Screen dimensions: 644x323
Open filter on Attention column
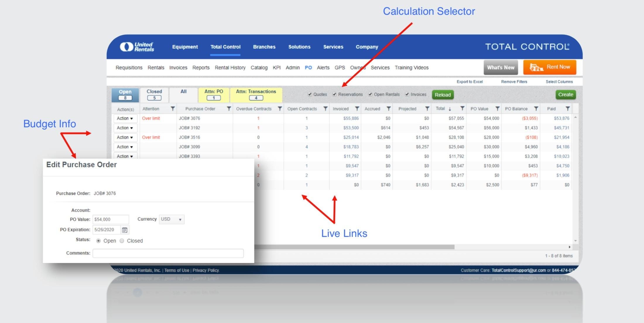pos(173,109)
